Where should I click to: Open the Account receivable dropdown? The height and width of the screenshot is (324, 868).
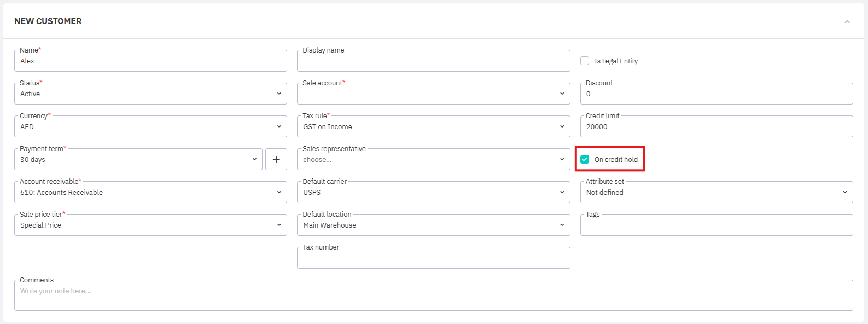point(150,192)
